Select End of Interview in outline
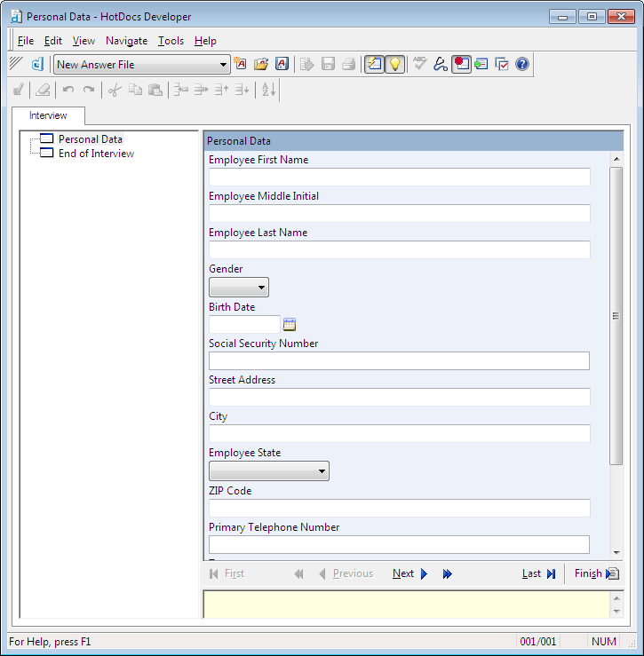Image resolution: width=644 pixels, height=656 pixels. (x=96, y=153)
